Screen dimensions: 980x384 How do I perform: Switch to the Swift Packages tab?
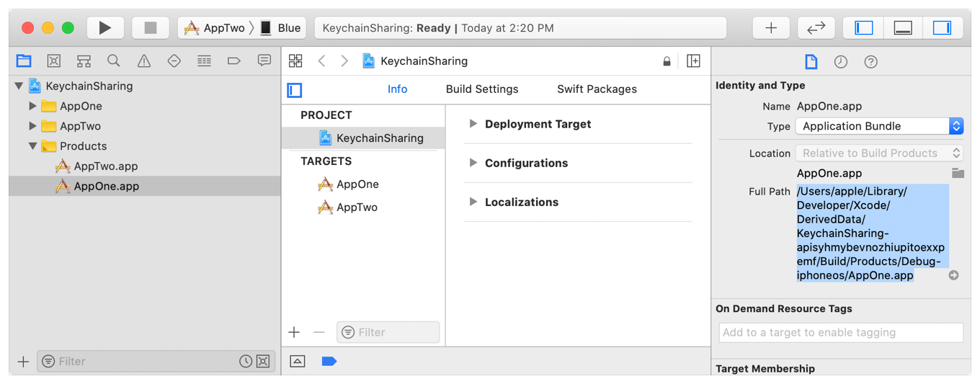(x=597, y=89)
